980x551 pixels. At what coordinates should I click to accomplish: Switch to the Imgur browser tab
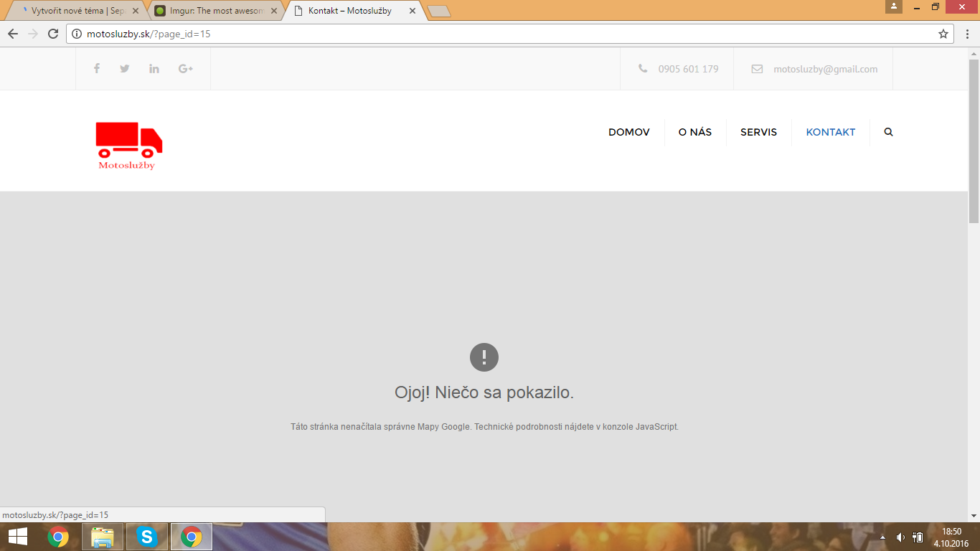215,11
